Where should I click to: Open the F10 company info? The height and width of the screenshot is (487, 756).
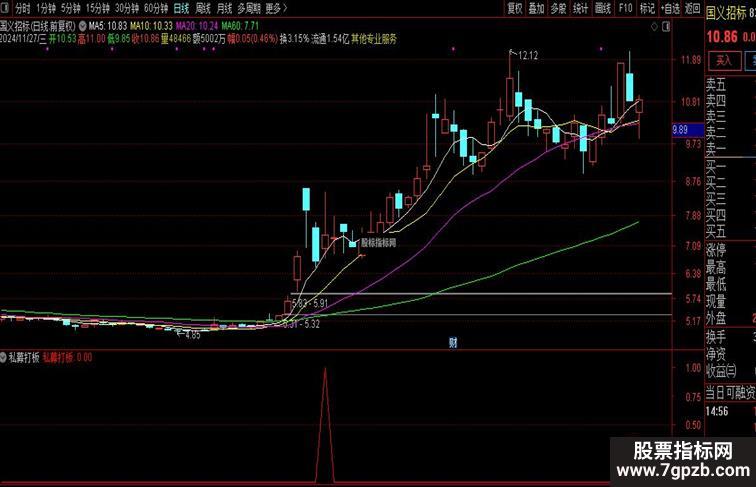click(625, 8)
